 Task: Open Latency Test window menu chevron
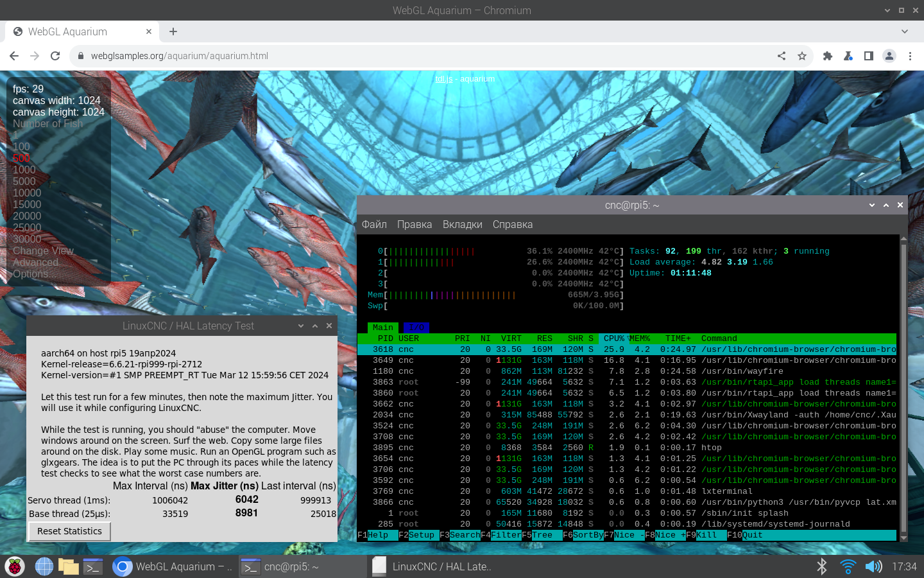tap(301, 326)
